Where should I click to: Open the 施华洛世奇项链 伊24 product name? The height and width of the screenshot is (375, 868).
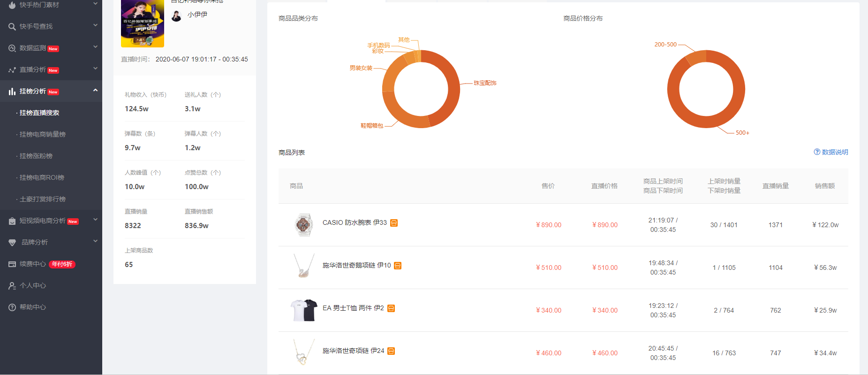(353, 351)
